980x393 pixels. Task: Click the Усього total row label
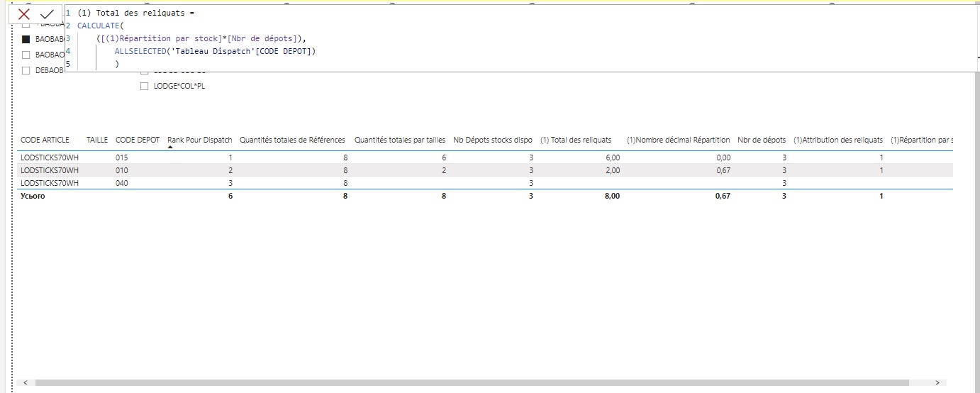click(33, 196)
